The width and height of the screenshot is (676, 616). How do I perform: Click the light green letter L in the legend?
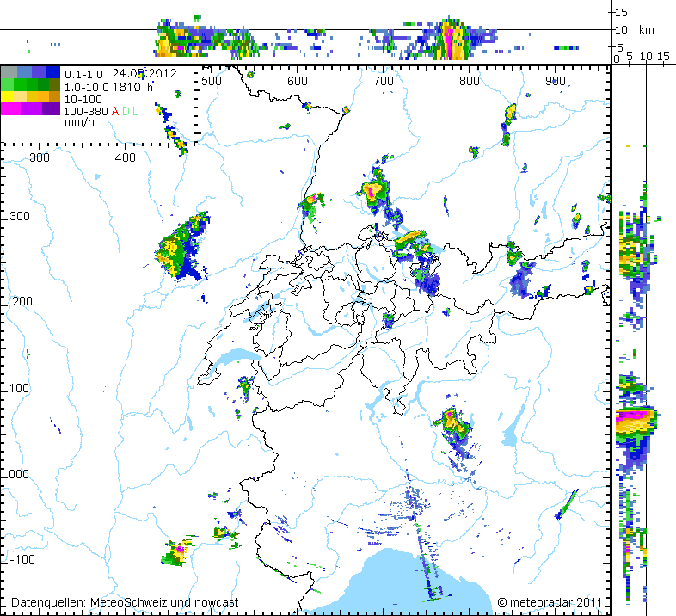[135, 111]
